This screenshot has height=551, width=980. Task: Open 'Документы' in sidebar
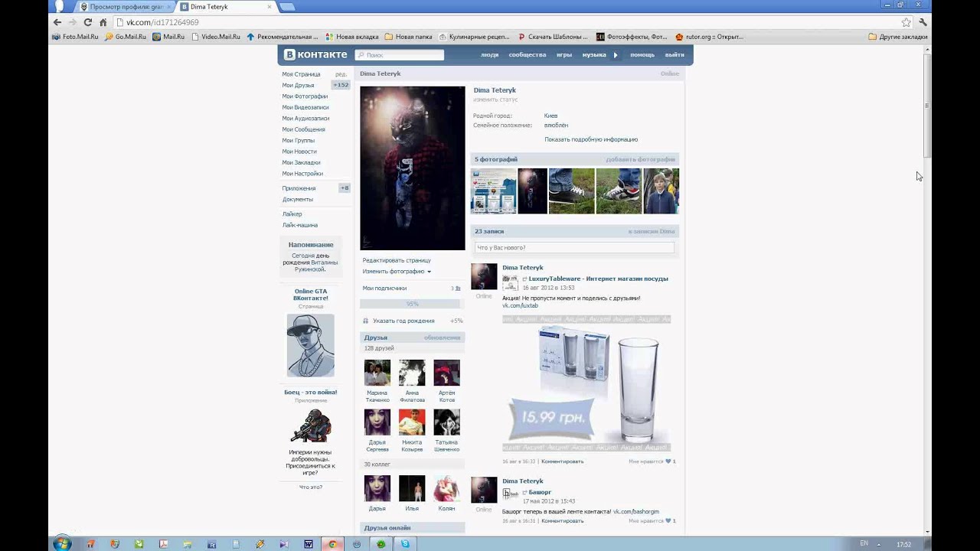click(x=298, y=199)
